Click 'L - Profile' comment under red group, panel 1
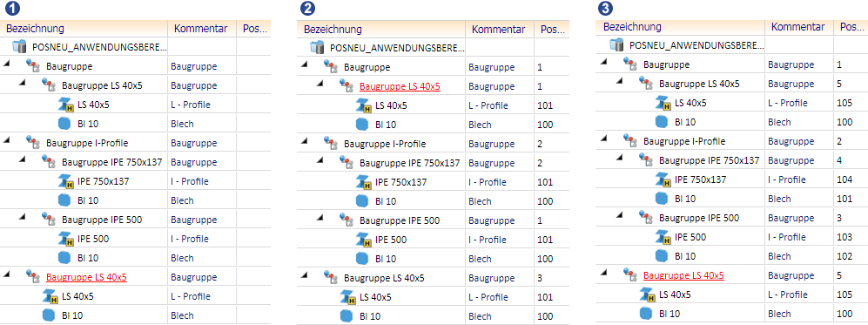The height and width of the screenshot is (325, 868). 191,296
